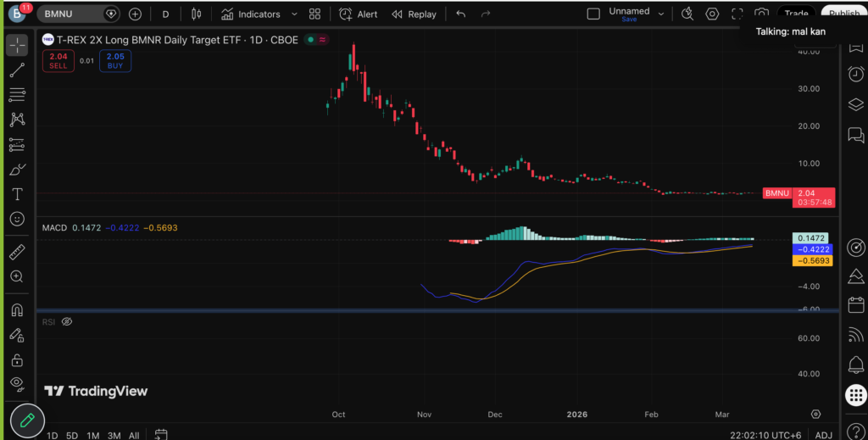Switch to the 1M time range
Screen dimensions: 868x440
pyautogui.click(x=92, y=435)
